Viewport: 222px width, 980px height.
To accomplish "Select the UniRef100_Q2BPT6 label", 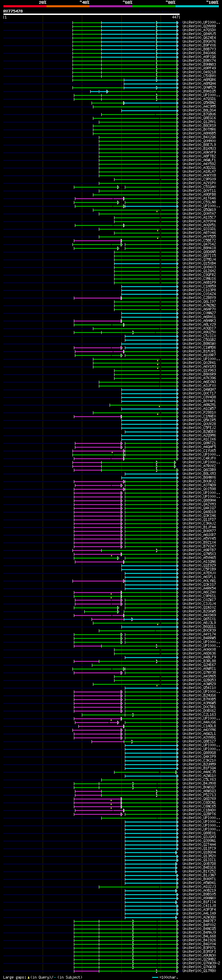I will (x=199, y=814).
